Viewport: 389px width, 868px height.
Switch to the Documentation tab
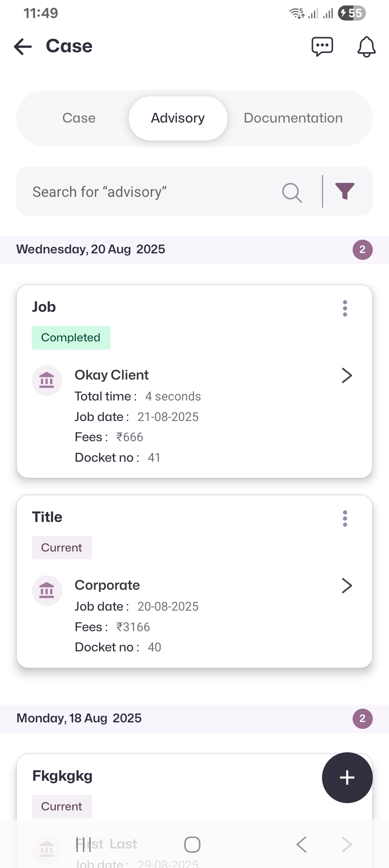293,118
